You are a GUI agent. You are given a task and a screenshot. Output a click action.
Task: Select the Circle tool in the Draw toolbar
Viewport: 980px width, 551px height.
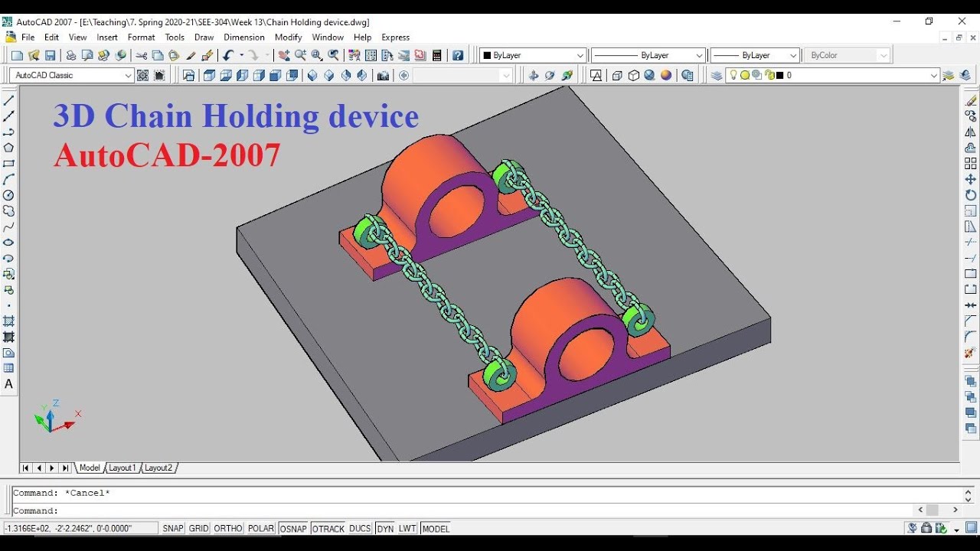point(9,195)
